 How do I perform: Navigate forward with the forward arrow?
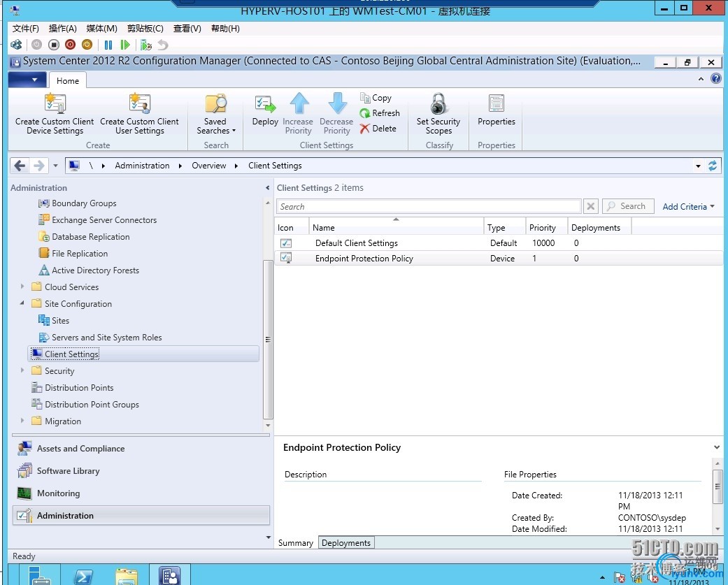point(39,166)
